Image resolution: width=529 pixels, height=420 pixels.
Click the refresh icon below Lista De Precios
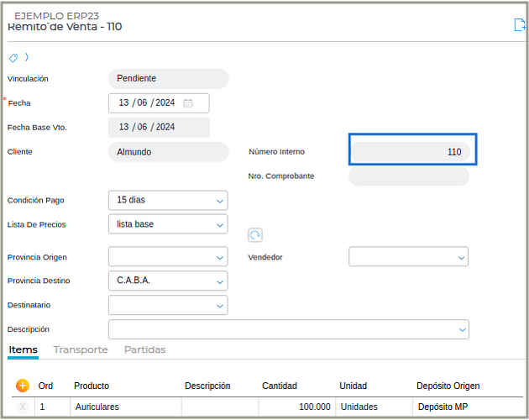tap(255, 236)
